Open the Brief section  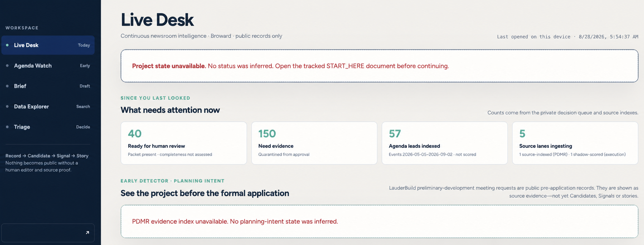[x=48, y=86]
